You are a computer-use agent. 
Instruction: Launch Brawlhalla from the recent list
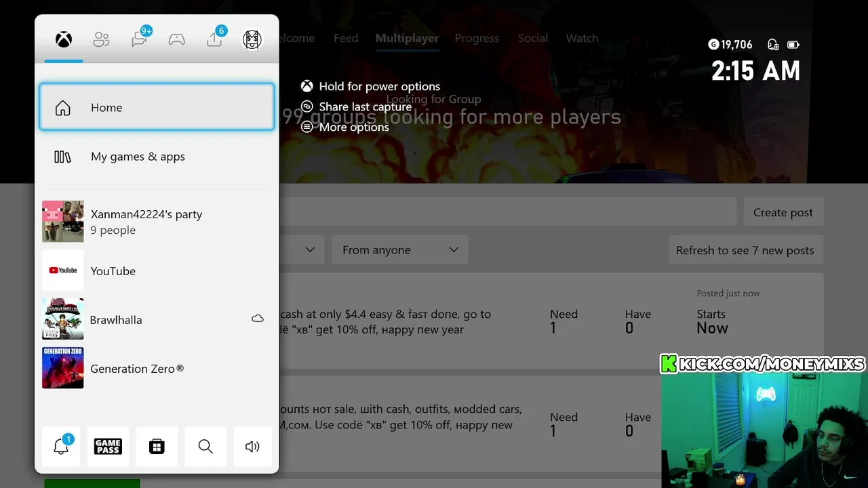(x=157, y=319)
